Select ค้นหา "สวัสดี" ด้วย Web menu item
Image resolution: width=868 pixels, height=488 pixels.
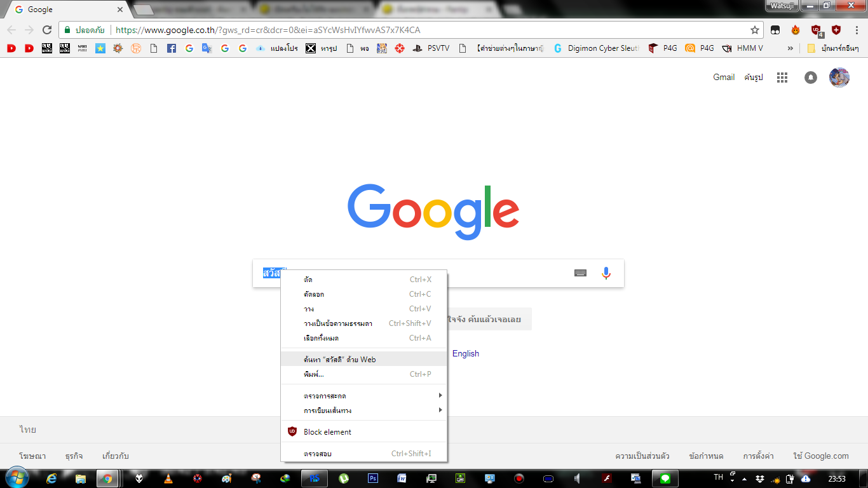tap(364, 360)
